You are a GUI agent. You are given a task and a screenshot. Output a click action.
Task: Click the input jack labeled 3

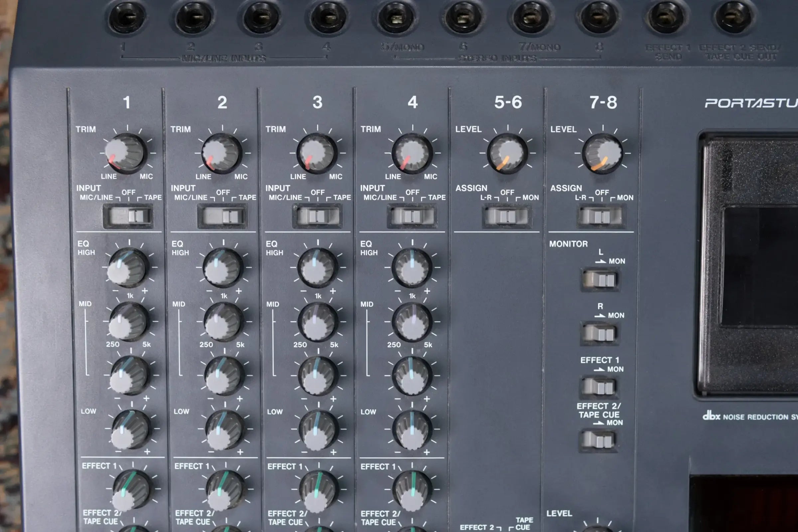(x=262, y=17)
